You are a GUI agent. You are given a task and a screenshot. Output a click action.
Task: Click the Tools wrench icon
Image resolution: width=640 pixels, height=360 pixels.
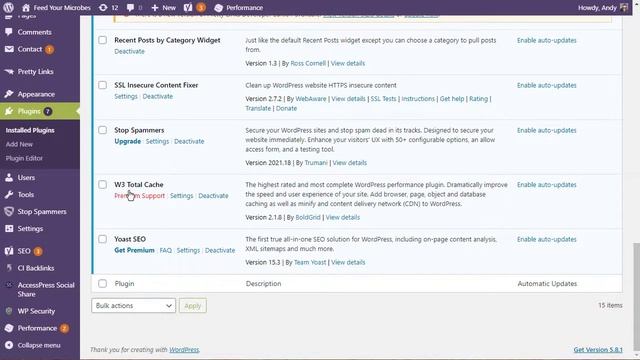click(9, 195)
